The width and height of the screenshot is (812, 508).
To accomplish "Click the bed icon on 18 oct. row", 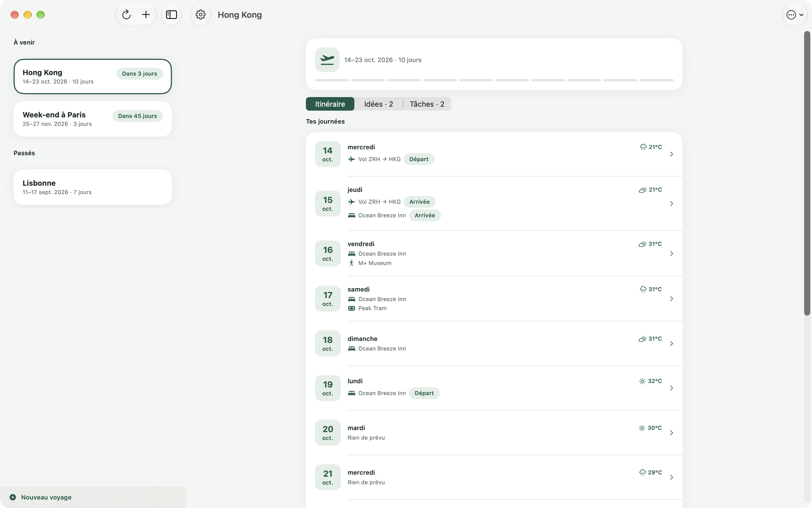I will click(x=352, y=349).
